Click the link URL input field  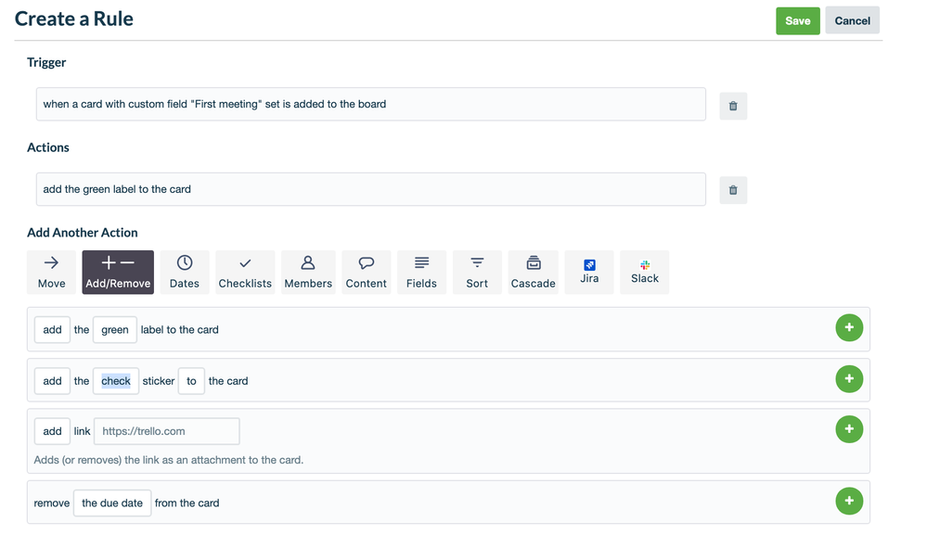click(x=166, y=431)
